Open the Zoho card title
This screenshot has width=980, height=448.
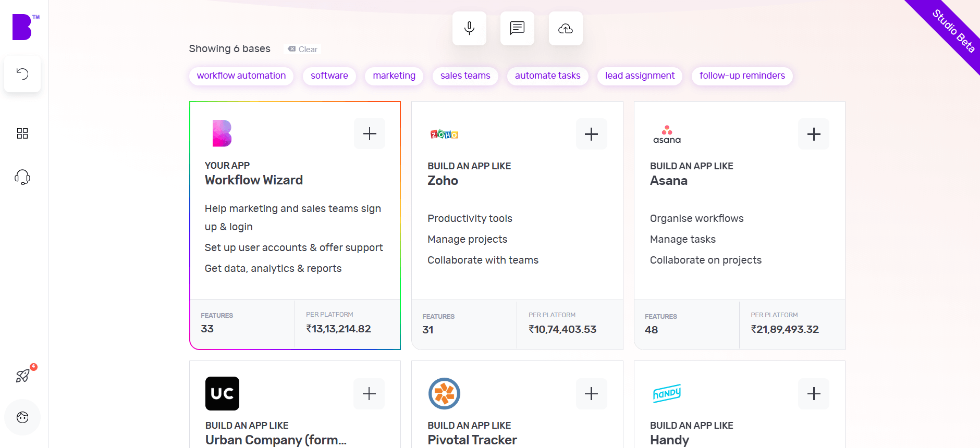coord(443,181)
